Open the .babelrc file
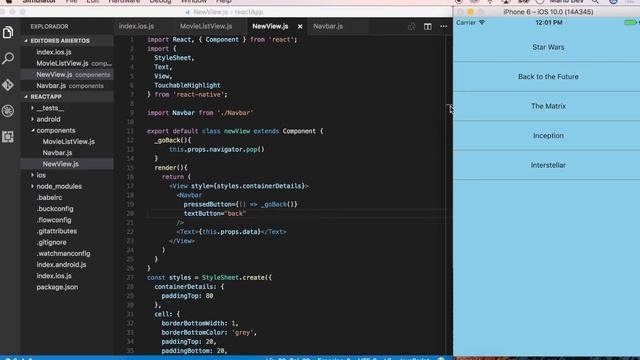The width and height of the screenshot is (640, 360). click(x=49, y=198)
